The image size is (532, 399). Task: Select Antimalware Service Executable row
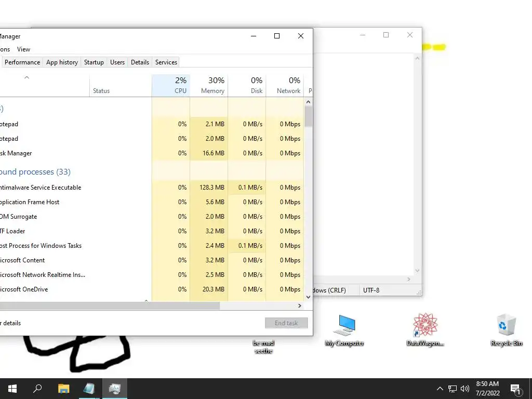(x=152, y=187)
